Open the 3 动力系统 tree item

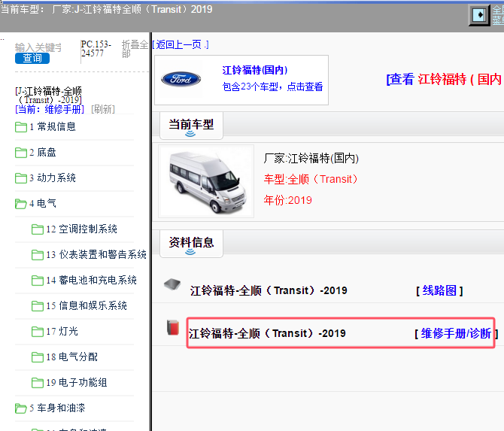(53, 178)
